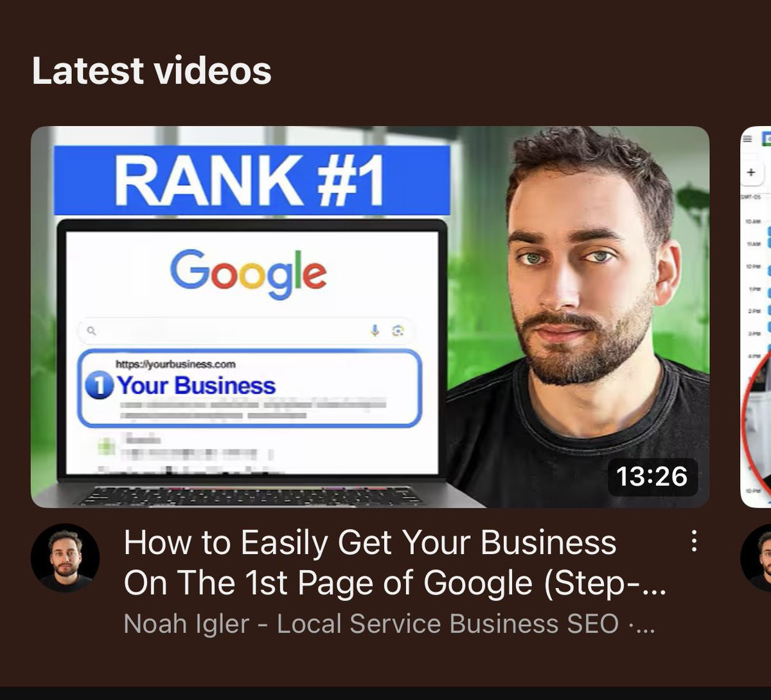Open the second video thumbnail at right edge

(x=756, y=317)
